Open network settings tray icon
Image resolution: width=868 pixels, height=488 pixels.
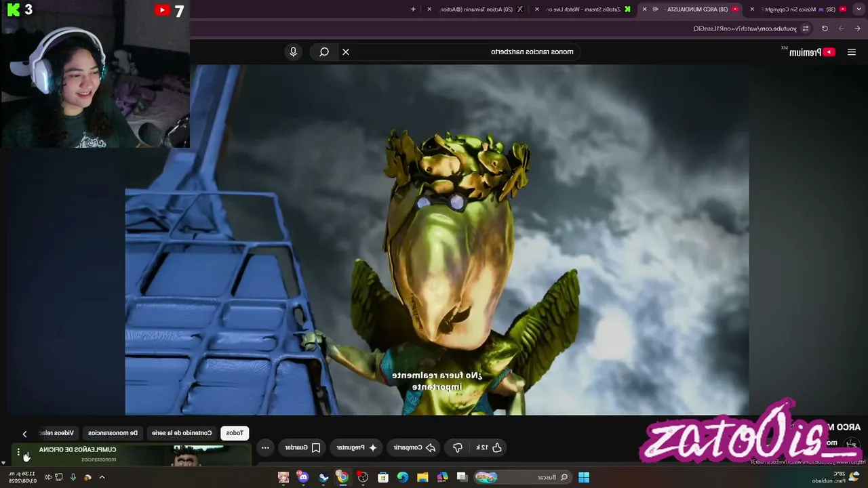click(60, 477)
